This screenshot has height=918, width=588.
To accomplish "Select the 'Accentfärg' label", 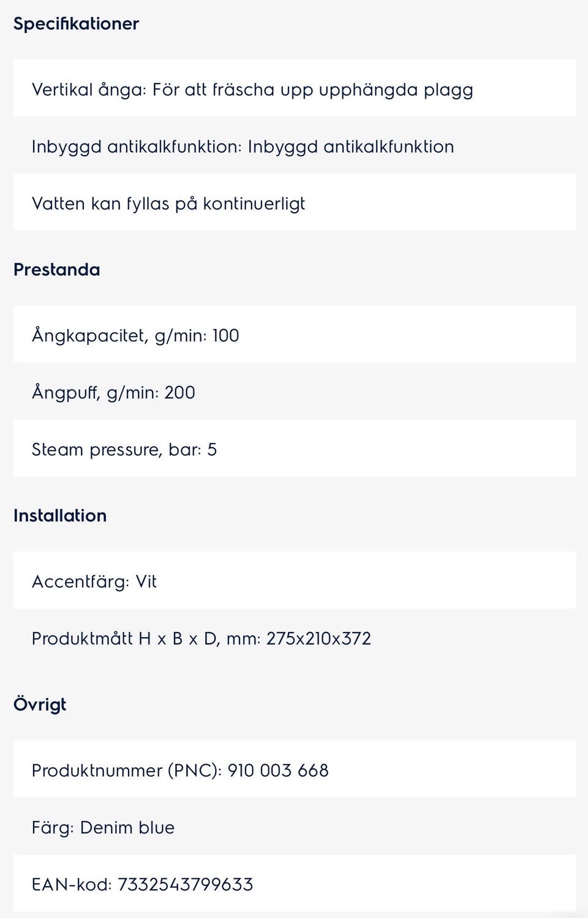I will click(x=80, y=582).
